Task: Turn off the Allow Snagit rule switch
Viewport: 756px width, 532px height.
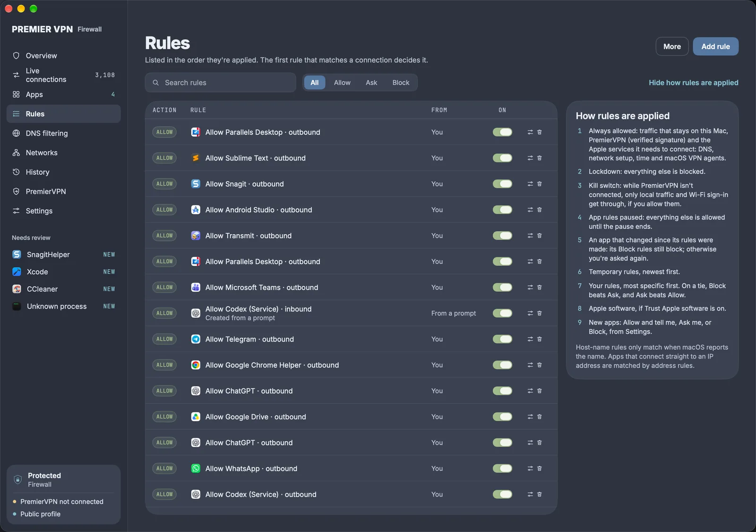Action: point(502,184)
